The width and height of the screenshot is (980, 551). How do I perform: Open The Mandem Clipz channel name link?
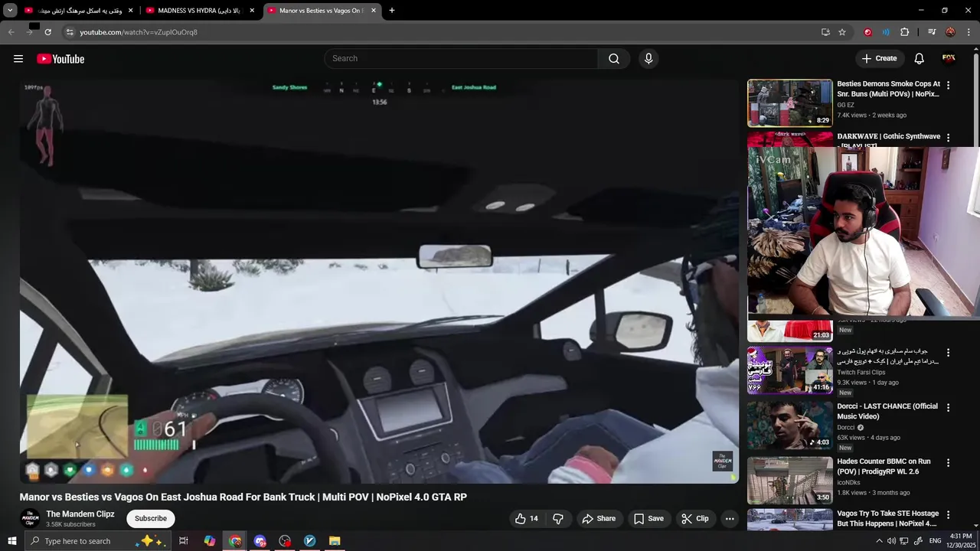pos(80,514)
